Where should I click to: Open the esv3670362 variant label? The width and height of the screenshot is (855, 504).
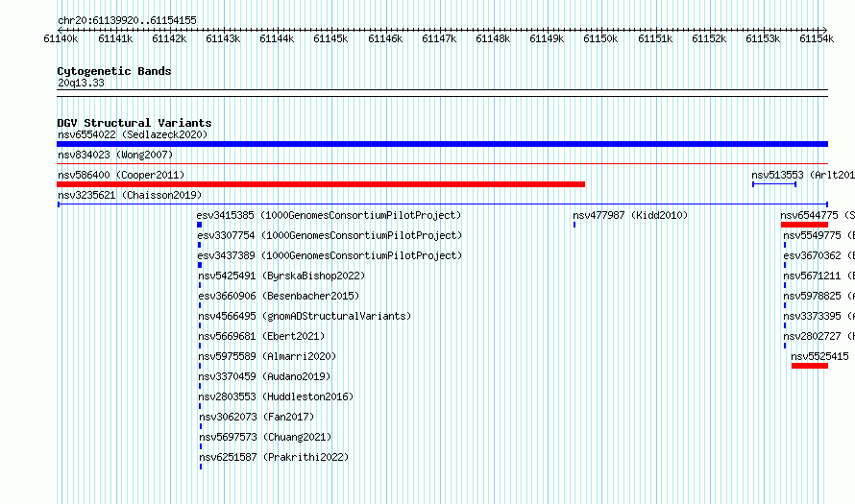coord(818,255)
